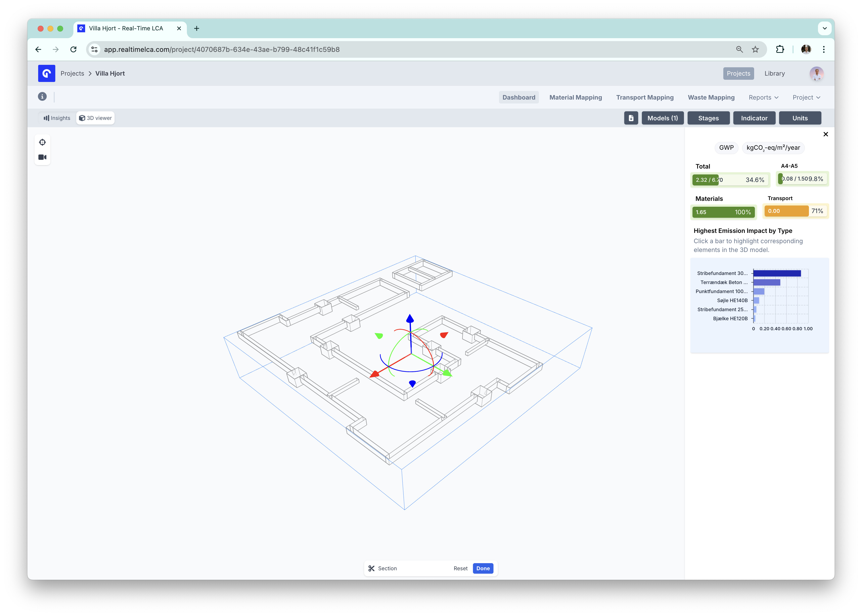Click the video camera icon
The height and width of the screenshot is (616, 862).
(x=43, y=157)
